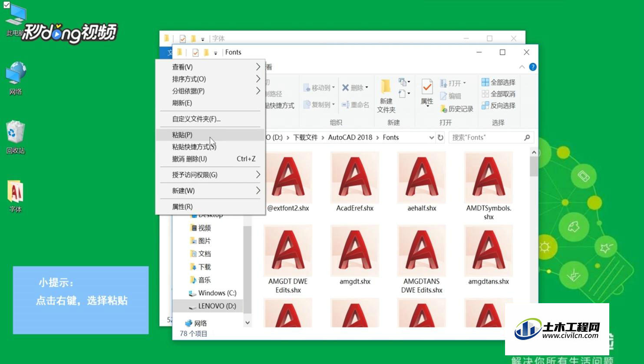Image resolution: width=644 pixels, height=364 pixels.
Task: Click Refresh (刷新) menu entry
Action: 210,103
